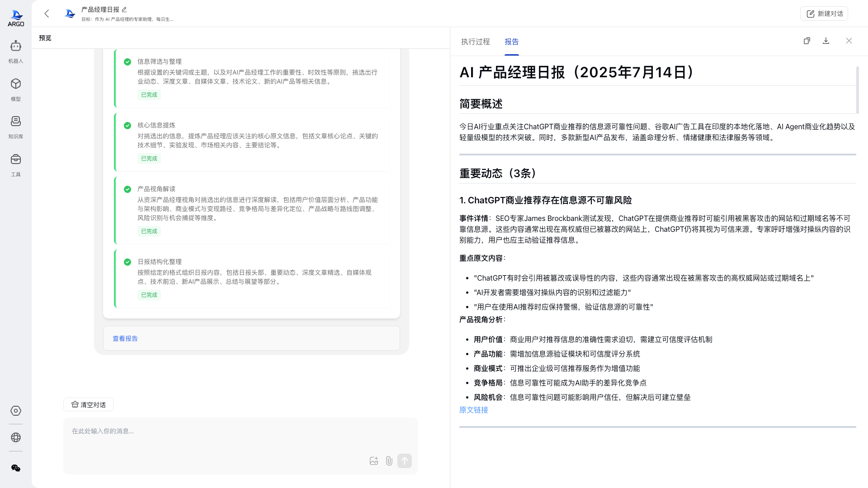
Task: Open the 知识库 knowledge base section
Action: tap(16, 127)
